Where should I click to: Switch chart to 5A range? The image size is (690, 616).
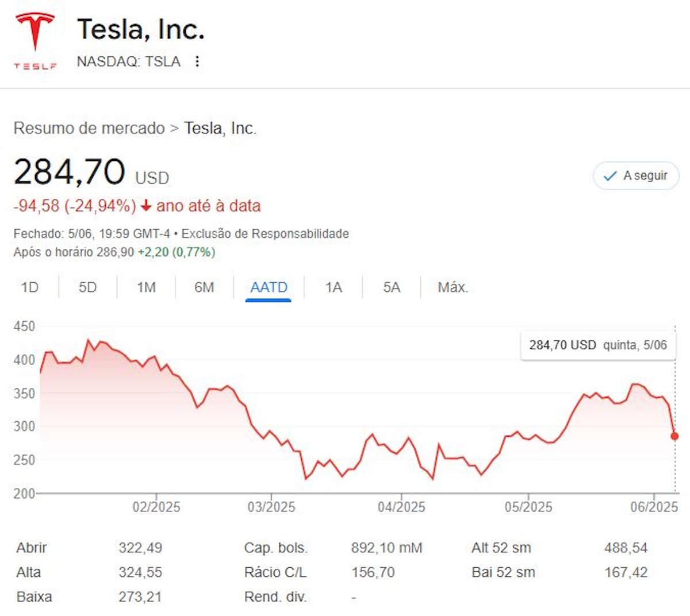coord(392,287)
